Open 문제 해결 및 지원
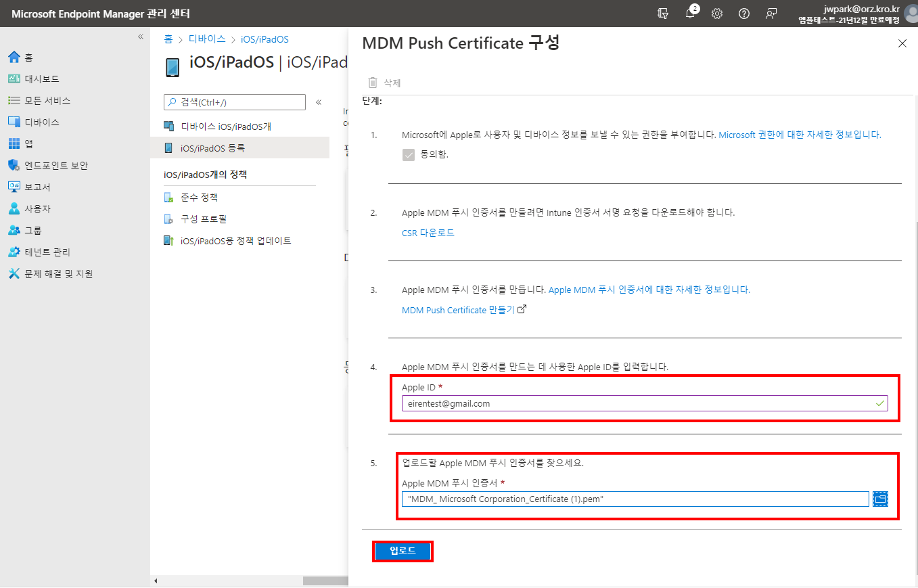918x588 pixels. click(51, 274)
